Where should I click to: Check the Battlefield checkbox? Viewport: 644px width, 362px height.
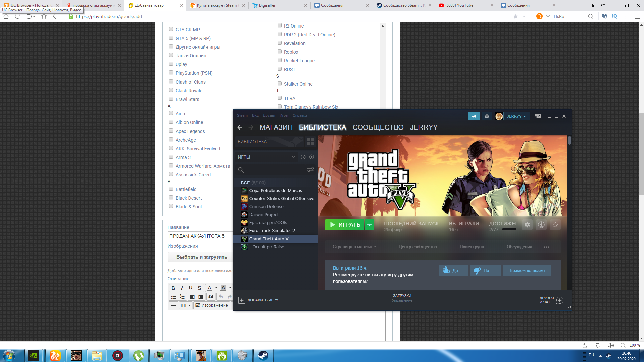[171, 189]
